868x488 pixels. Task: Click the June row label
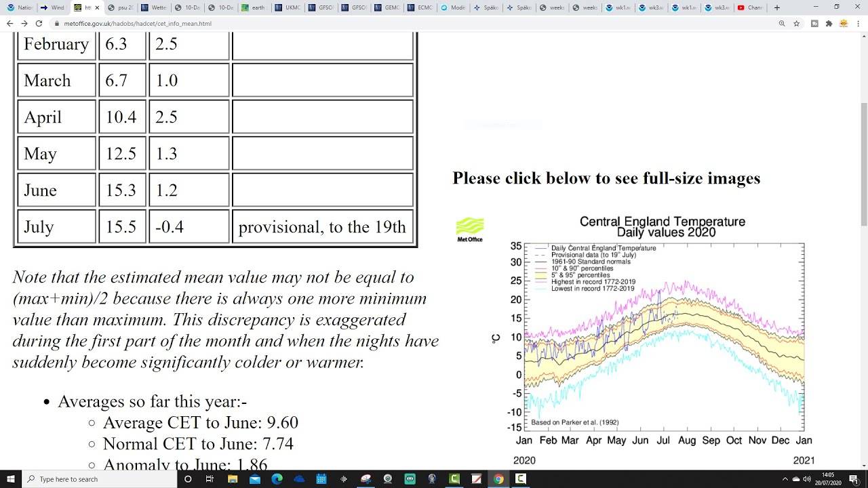(40, 190)
